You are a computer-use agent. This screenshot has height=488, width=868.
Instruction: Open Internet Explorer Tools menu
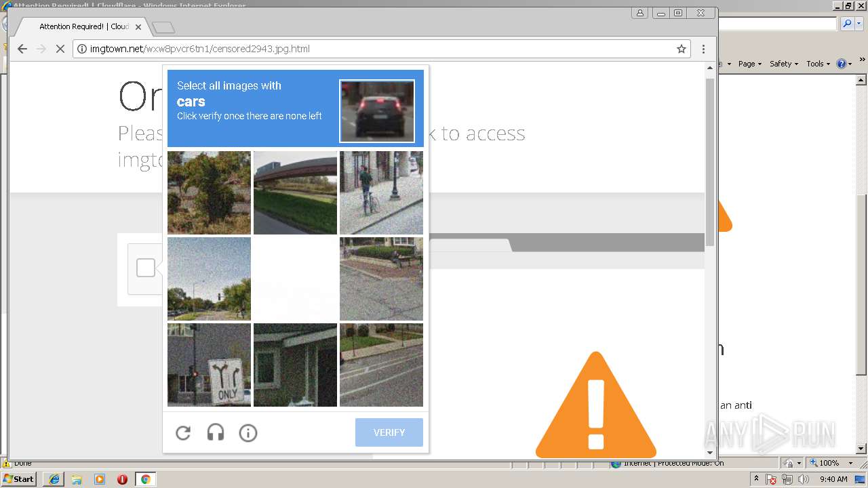click(818, 64)
